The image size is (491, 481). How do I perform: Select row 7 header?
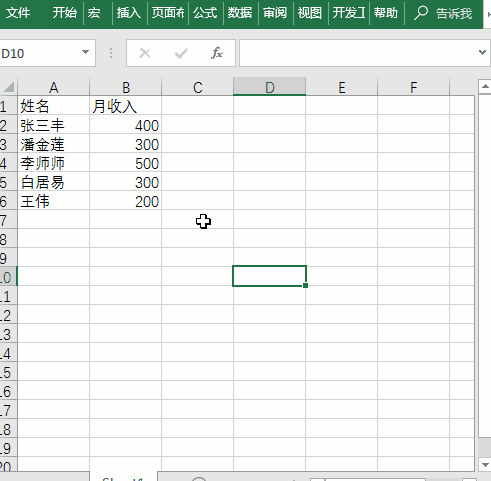pyautogui.click(x=8, y=220)
